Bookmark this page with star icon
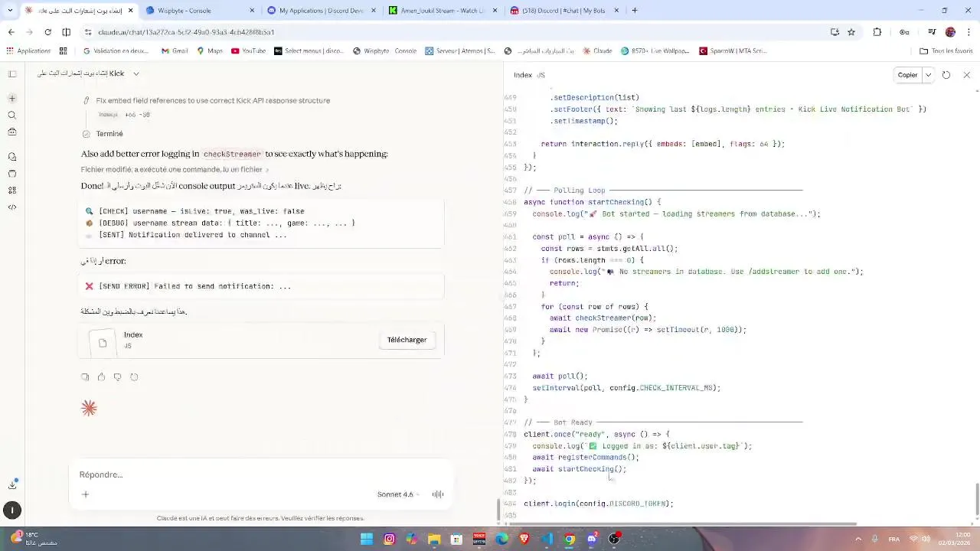The width and height of the screenshot is (980, 551). click(851, 32)
